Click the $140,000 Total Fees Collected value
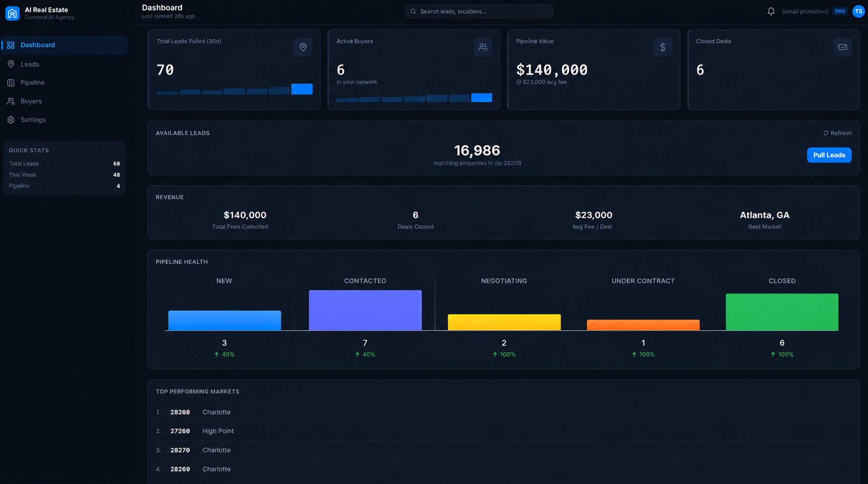 (245, 215)
